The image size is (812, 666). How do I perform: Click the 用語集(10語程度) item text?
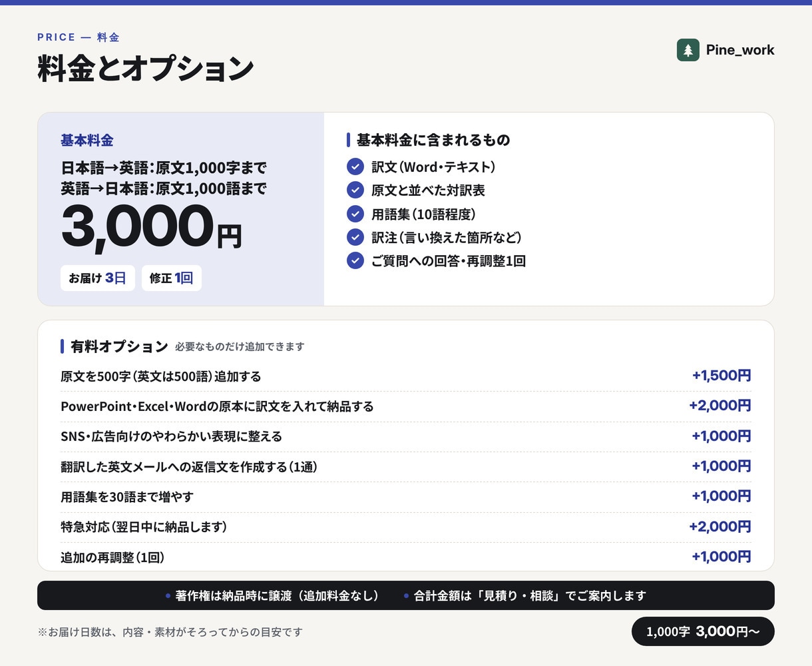tap(423, 214)
